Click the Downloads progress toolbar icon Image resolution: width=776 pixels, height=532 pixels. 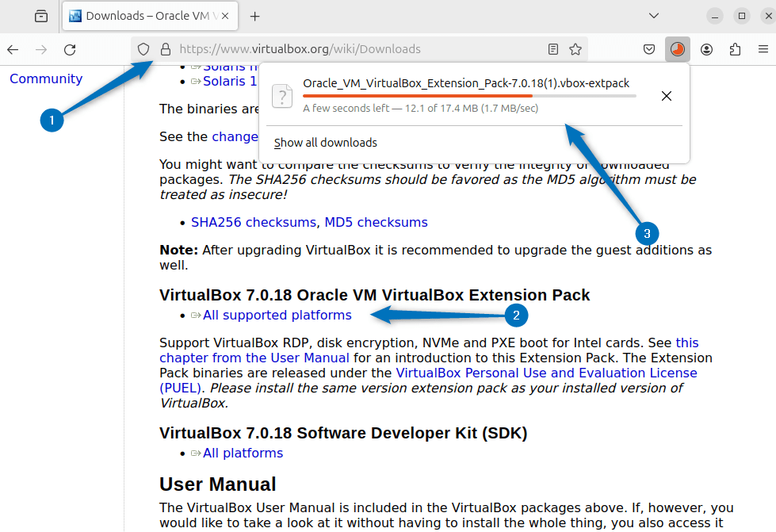coord(677,49)
